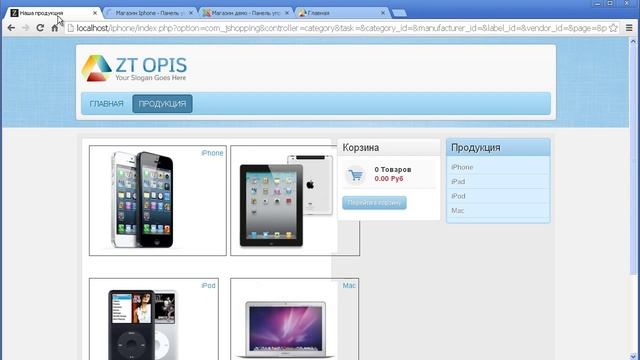Click the iPod product image
The image size is (640, 360).
point(143,324)
